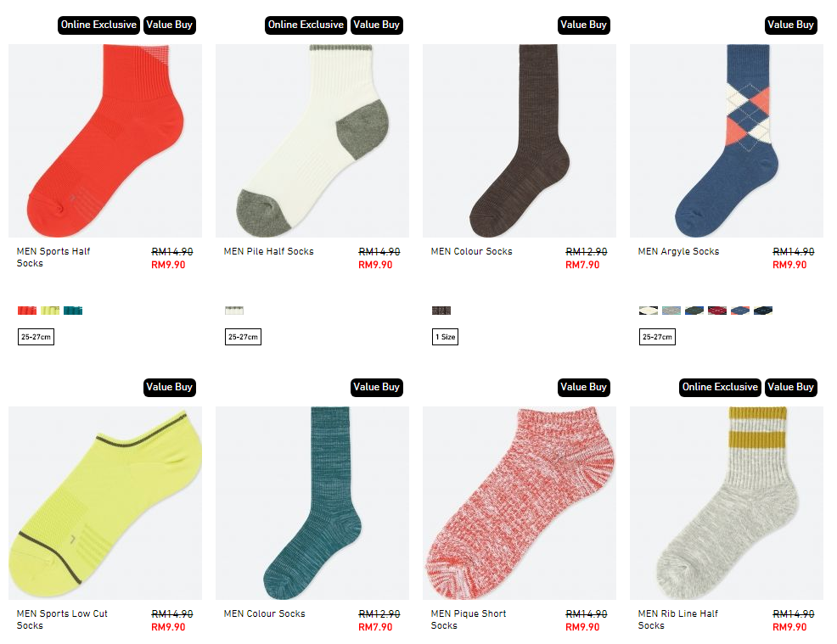Open MEN Rib Line Half Socks link
The image size is (837, 644).
tap(678, 619)
